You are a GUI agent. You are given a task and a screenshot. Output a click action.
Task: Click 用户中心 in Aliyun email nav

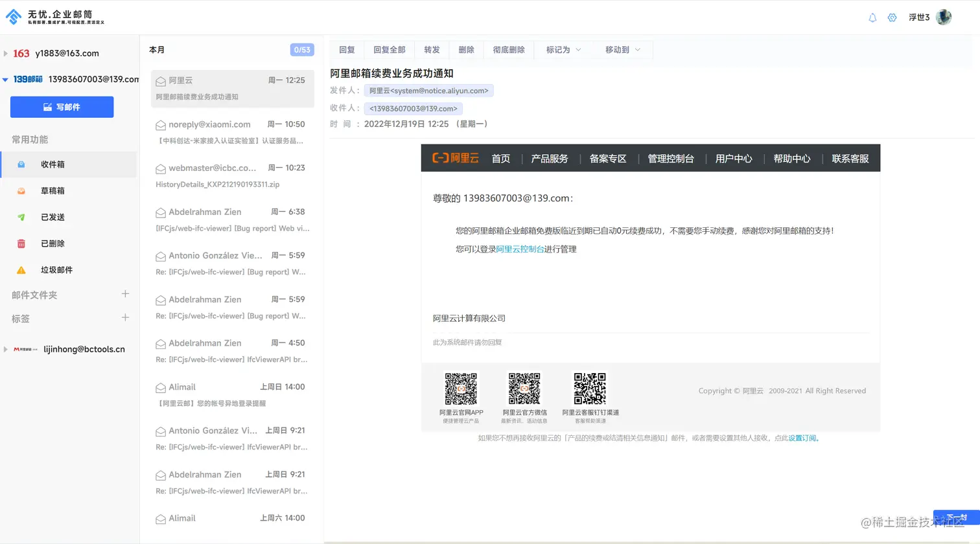click(x=734, y=159)
